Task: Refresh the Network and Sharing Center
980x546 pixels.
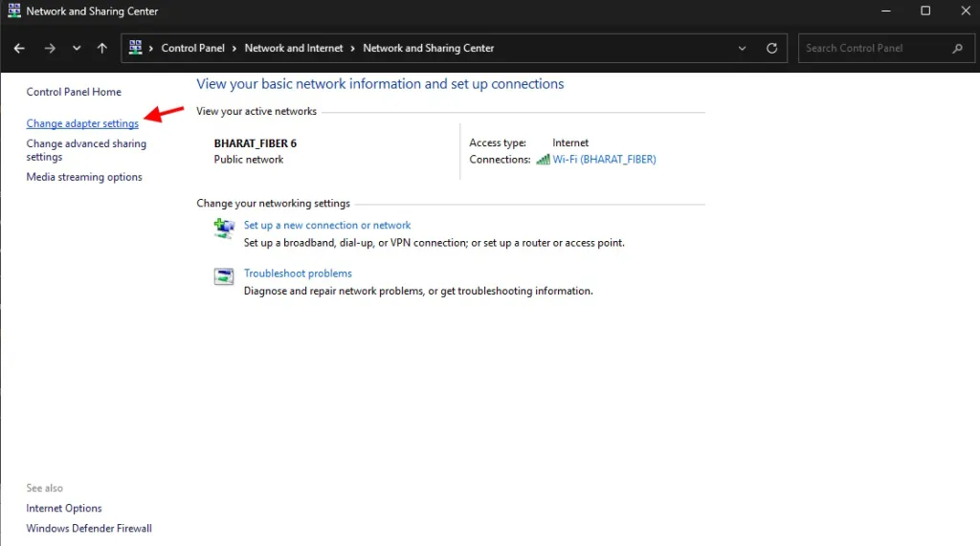Action: click(772, 48)
